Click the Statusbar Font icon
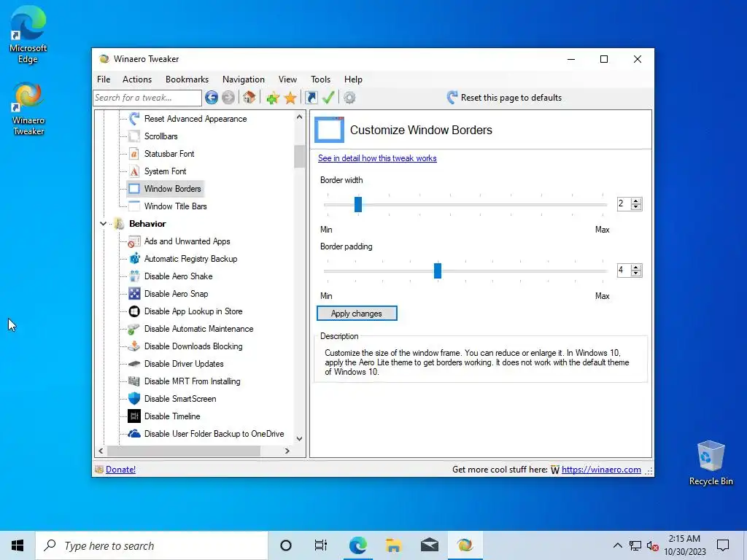Viewport: 747px width, 560px height. click(134, 154)
